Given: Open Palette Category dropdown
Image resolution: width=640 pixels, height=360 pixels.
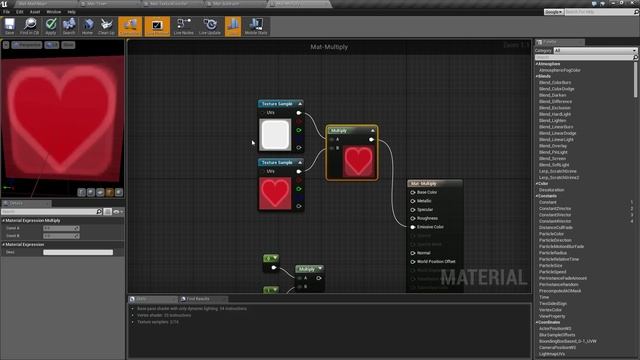Looking at the screenshot, I should (x=595, y=51).
